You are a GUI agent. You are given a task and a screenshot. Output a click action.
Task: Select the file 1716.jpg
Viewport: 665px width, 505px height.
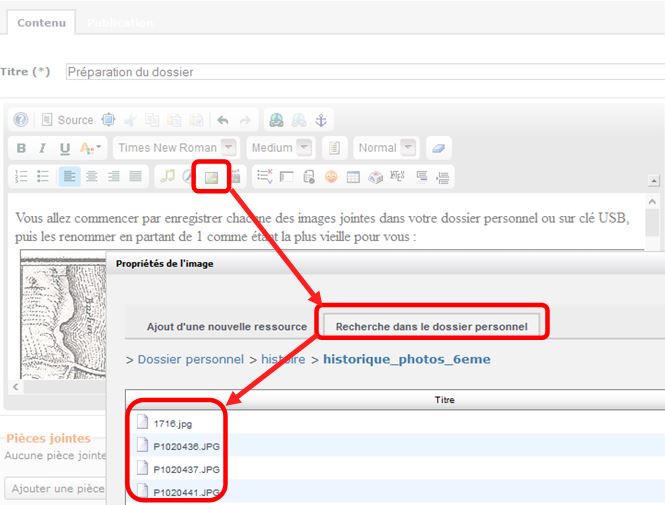[172, 424]
